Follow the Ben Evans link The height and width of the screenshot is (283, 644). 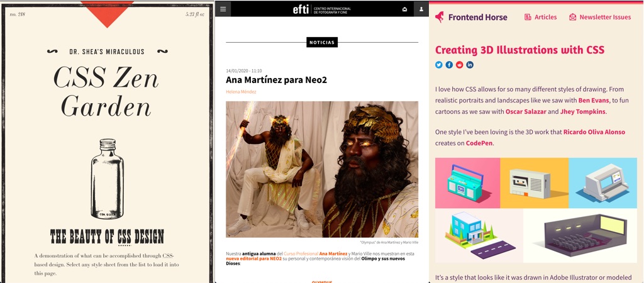(594, 100)
